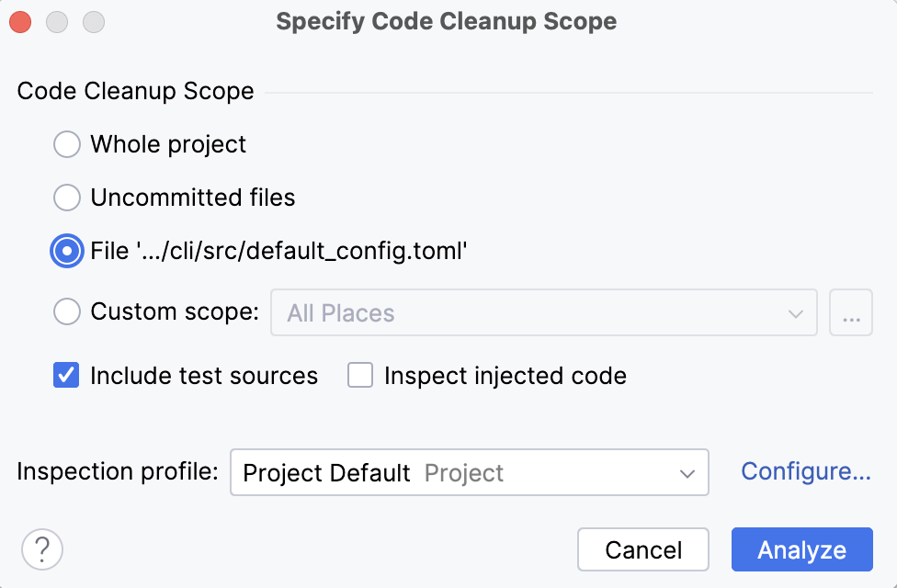Screen dimensions: 897x588
Task: Dismiss the dialog with Cancel
Action: (643, 549)
